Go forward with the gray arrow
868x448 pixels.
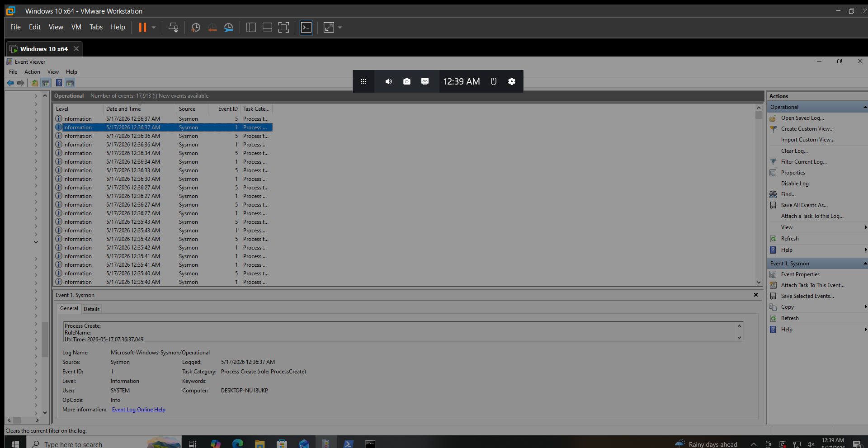[21, 83]
